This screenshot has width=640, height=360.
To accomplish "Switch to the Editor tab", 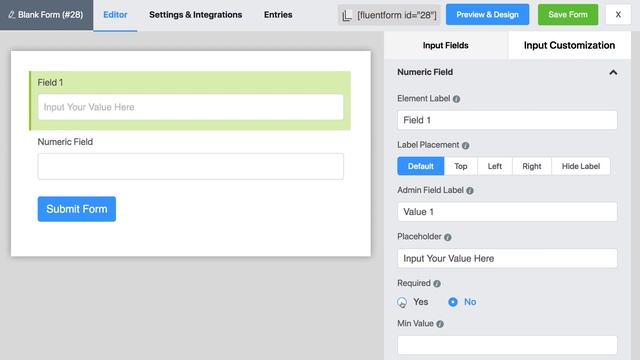I will [115, 15].
